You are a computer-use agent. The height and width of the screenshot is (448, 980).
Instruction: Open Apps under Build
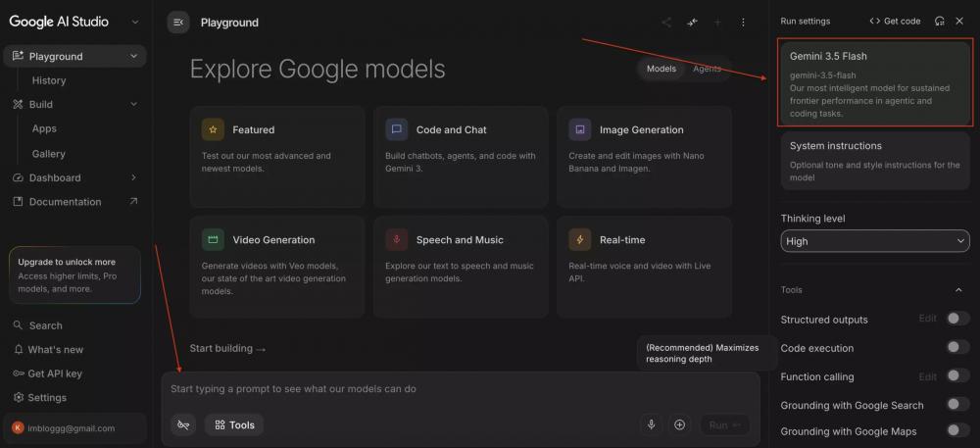(x=44, y=128)
